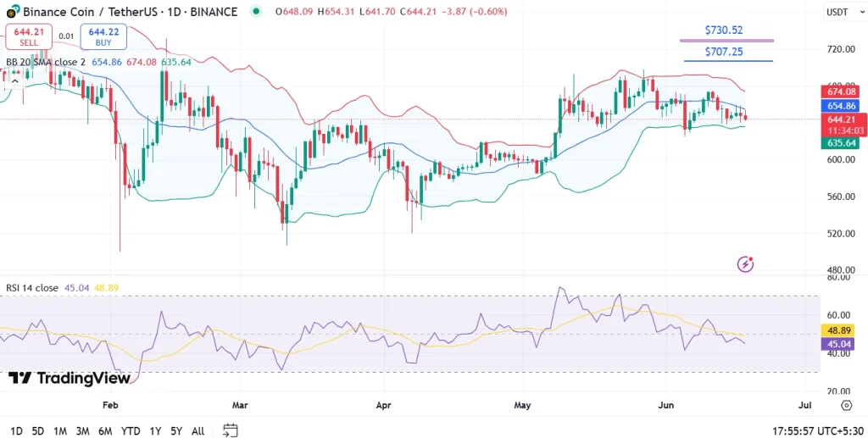Click the blue 654.86 basis price tag
This screenshot has width=868, height=438.
pyautogui.click(x=840, y=106)
